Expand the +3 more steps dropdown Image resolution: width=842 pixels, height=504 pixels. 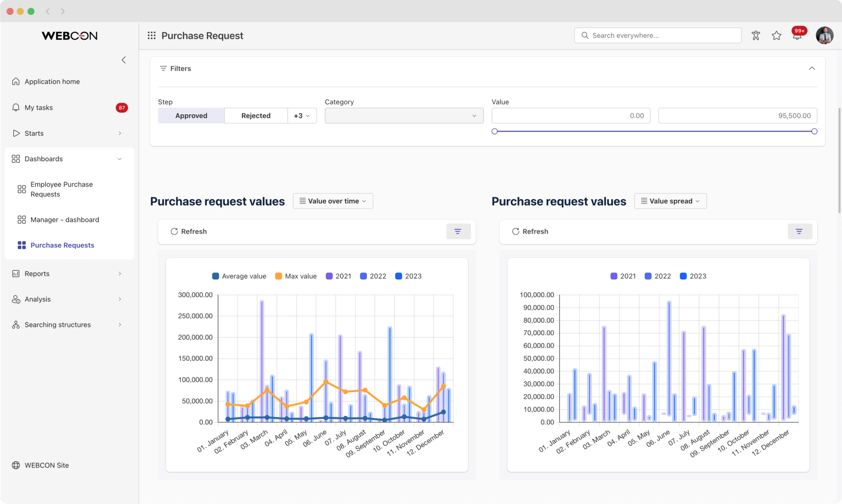coord(302,116)
